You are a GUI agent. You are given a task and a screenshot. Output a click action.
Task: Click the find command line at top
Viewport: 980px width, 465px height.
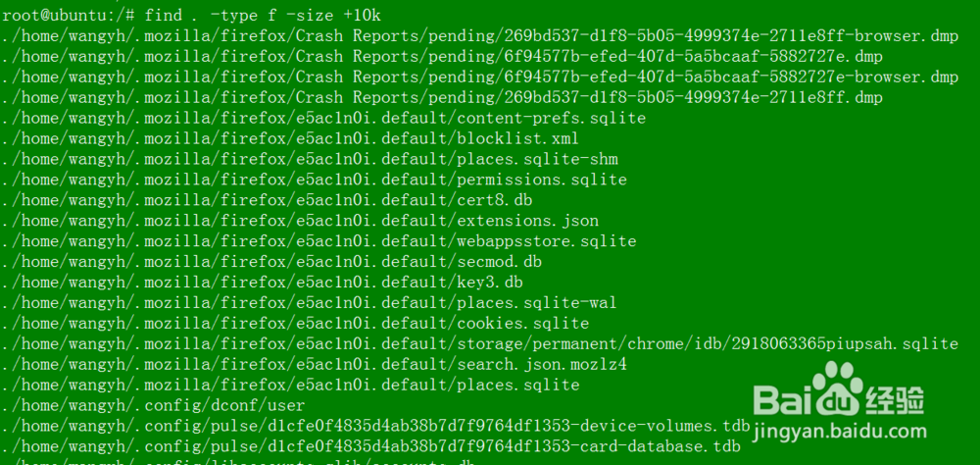(x=189, y=15)
